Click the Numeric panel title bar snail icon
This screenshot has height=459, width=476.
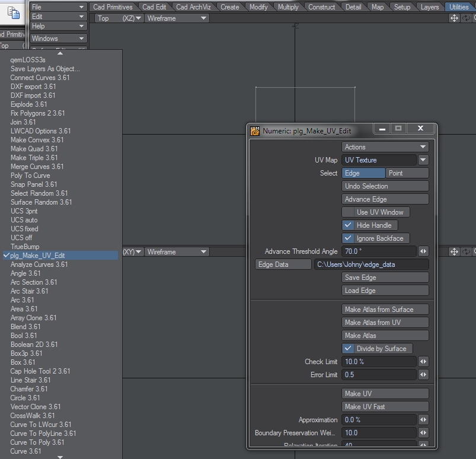[x=255, y=131]
